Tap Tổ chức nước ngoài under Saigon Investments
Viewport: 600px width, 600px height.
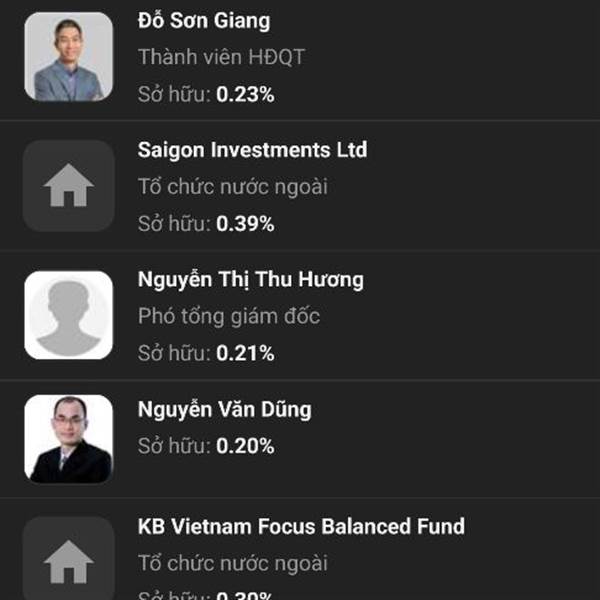tap(233, 188)
